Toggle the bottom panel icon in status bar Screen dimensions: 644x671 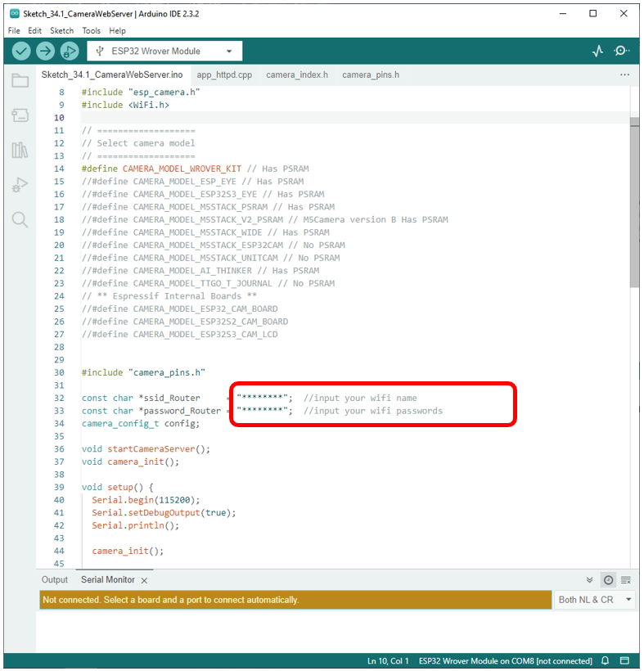(624, 660)
